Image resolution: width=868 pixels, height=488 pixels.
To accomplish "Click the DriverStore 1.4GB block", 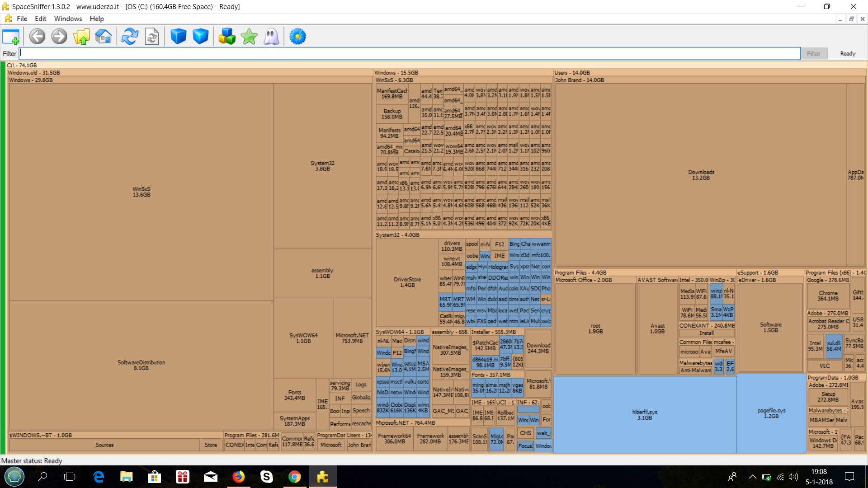I will pyautogui.click(x=407, y=282).
